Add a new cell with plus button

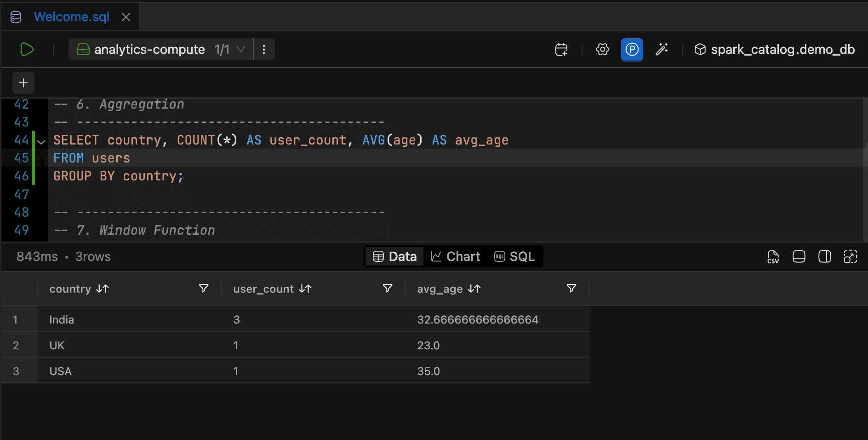[23, 83]
